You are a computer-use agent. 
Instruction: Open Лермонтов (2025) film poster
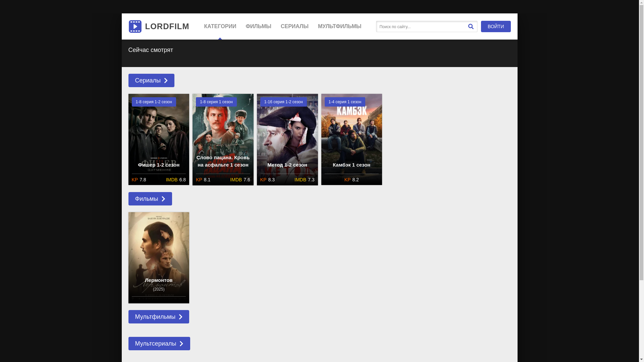coord(159,251)
